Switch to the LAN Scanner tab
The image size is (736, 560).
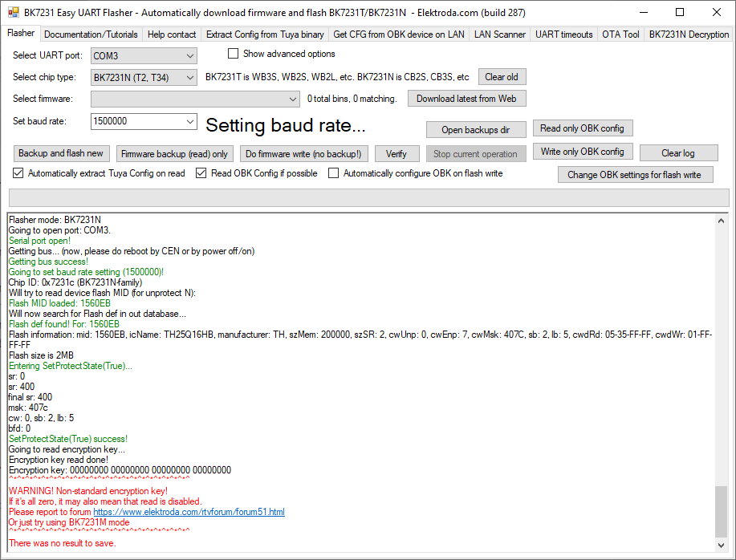click(500, 34)
